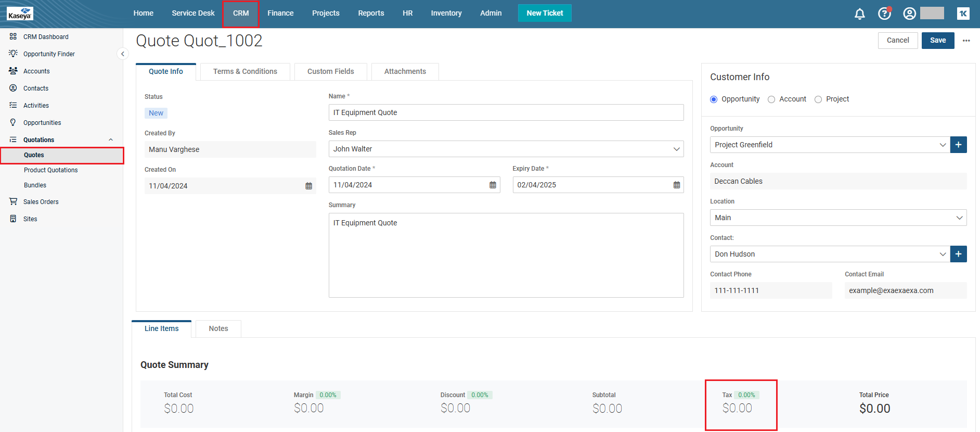Click the more options ellipsis icon

(966, 41)
